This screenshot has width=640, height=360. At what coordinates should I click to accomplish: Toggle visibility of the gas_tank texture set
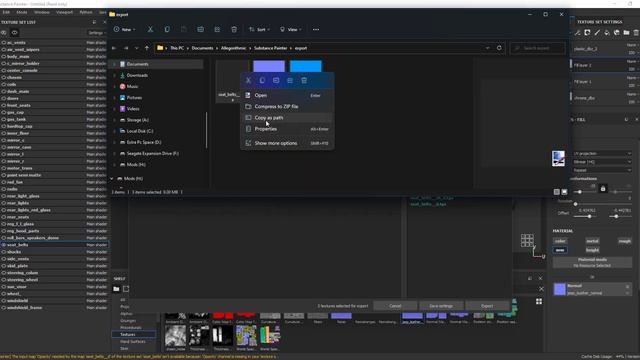[x=4, y=119]
